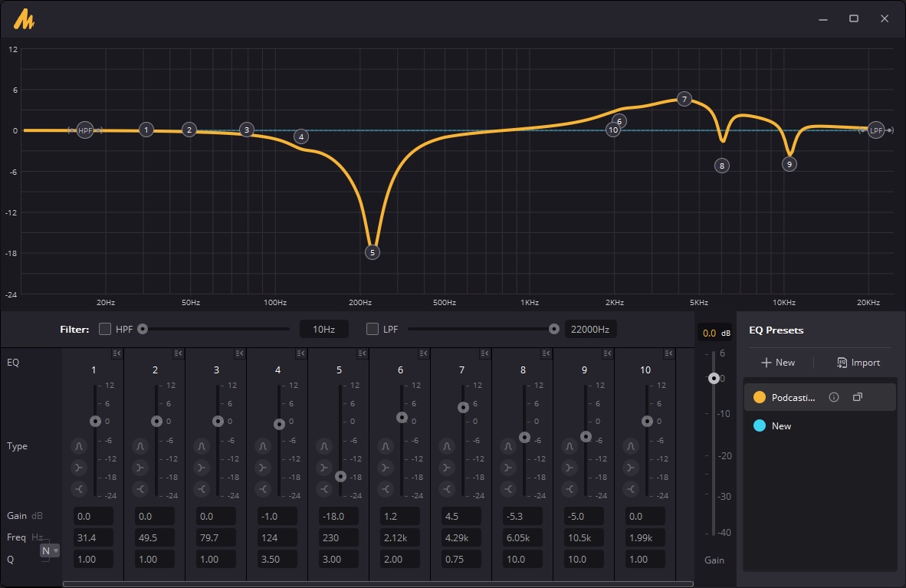The image size is (906, 588).
Task: Enable the HPF filter checkbox
Action: point(105,329)
